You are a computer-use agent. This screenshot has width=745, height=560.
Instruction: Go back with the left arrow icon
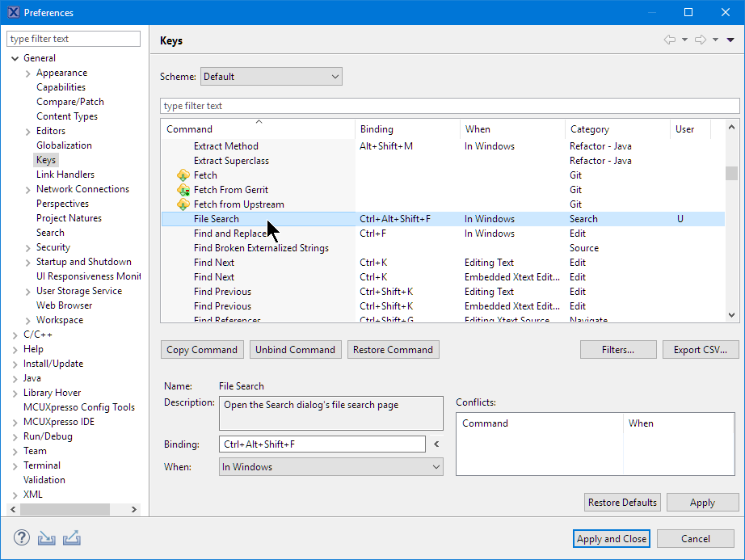coord(670,40)
